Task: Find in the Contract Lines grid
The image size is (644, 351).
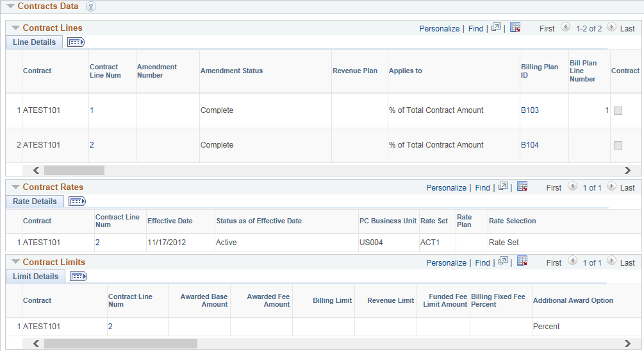Action: pos(475,28)
